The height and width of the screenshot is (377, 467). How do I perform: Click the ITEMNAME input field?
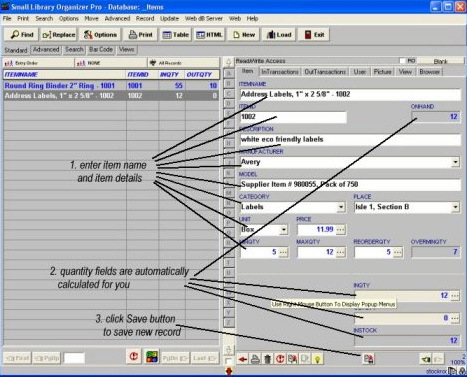(x=350, y=94)
